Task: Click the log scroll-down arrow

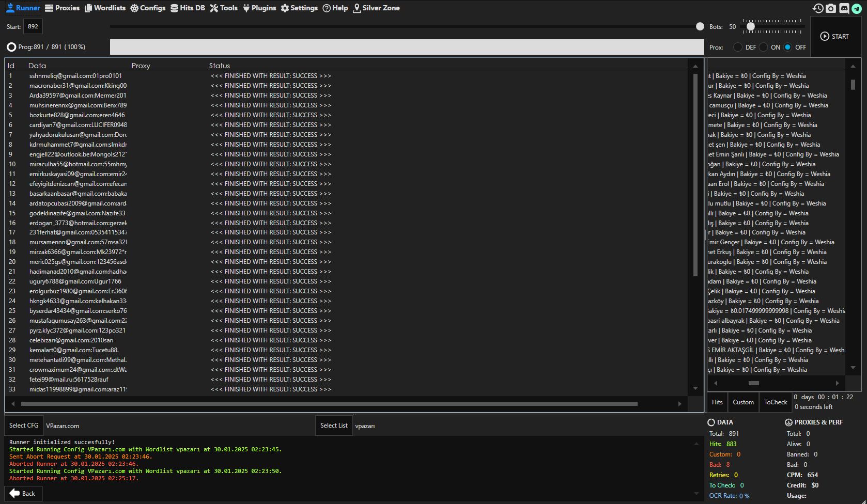Action: pyautogui.click(x=696, y=493)
